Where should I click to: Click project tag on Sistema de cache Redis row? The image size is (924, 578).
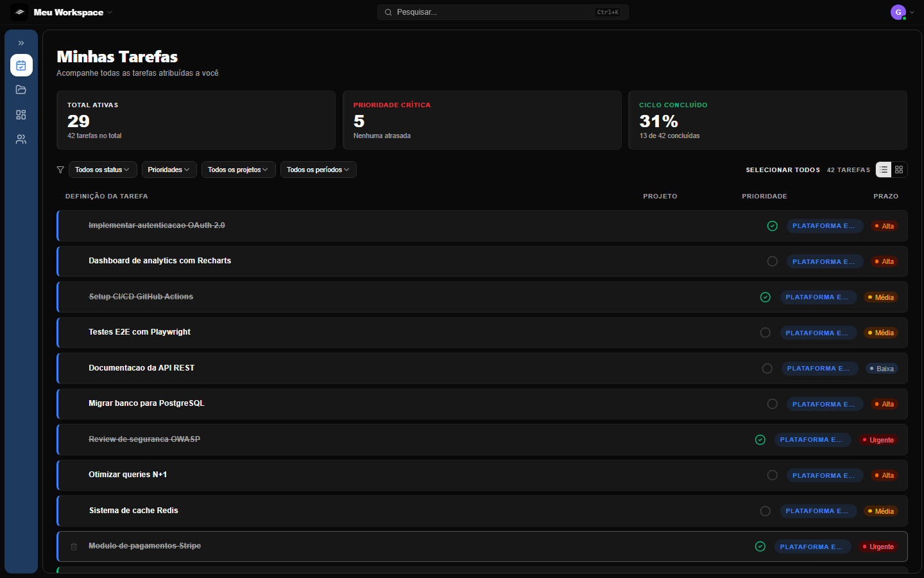(x=818, y=511)
